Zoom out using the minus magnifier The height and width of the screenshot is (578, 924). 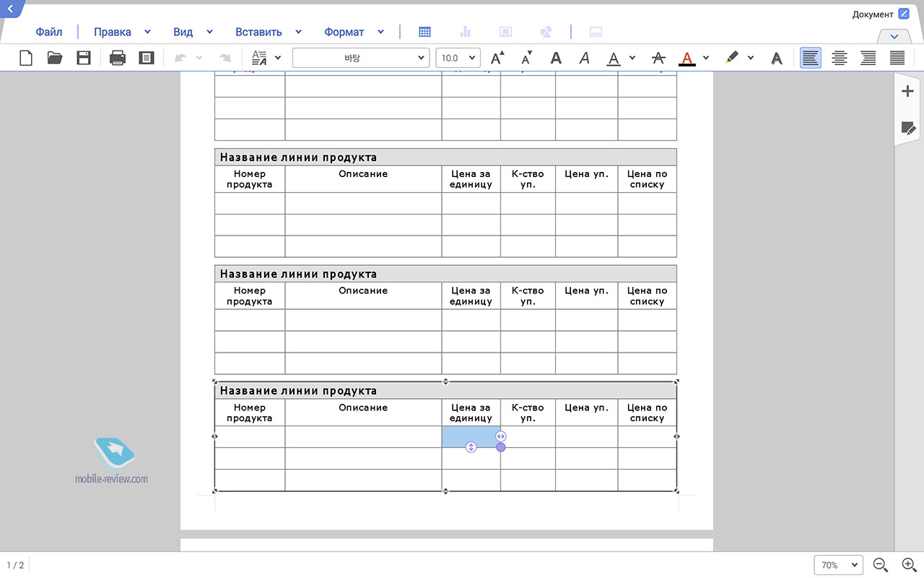coord(880,565)
